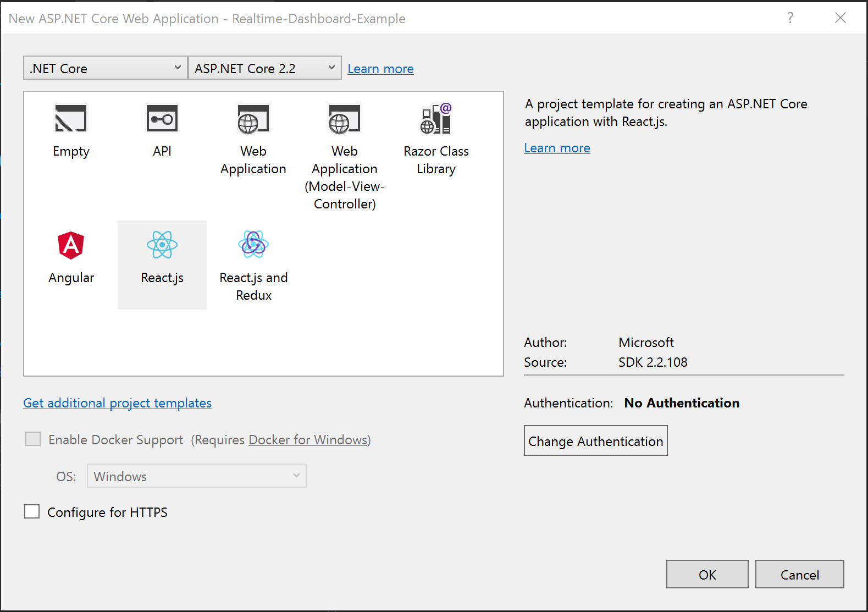
Task: Click Learn more beside version dropdown
Action: 380,69
